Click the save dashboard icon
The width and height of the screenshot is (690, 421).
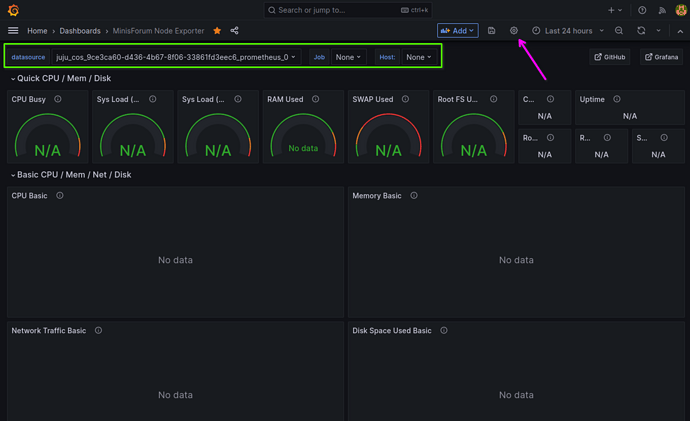(x=492, y=31)
